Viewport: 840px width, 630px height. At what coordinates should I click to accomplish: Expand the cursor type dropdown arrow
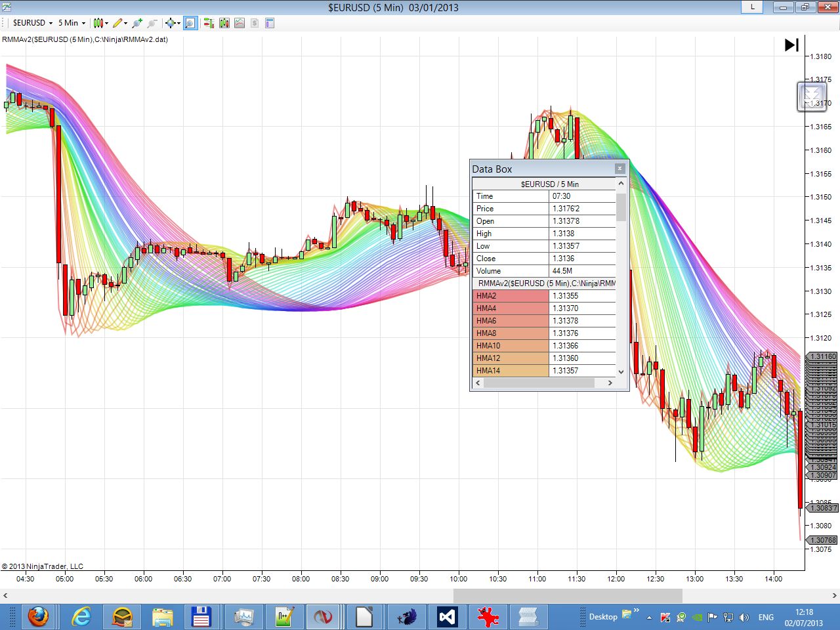pyautogui.click(x=178, y=23)
